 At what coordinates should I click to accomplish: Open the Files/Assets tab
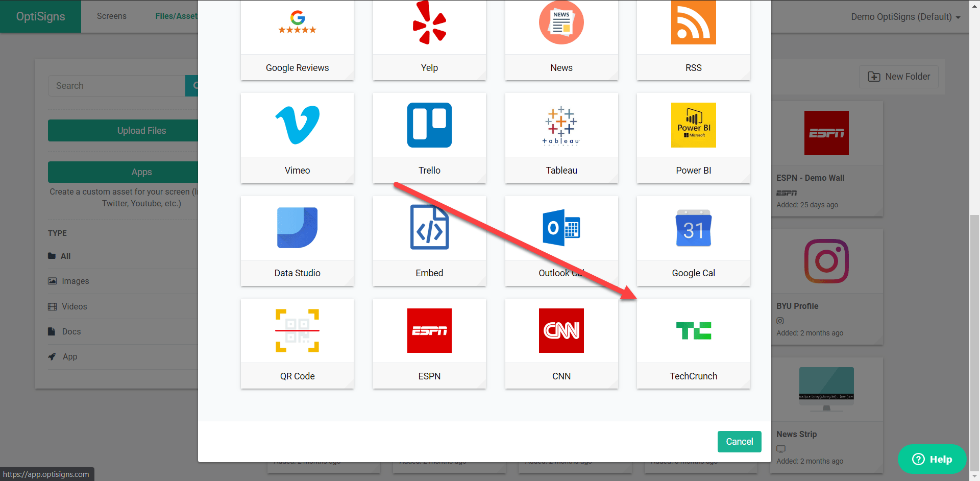(x=176, y=16)
